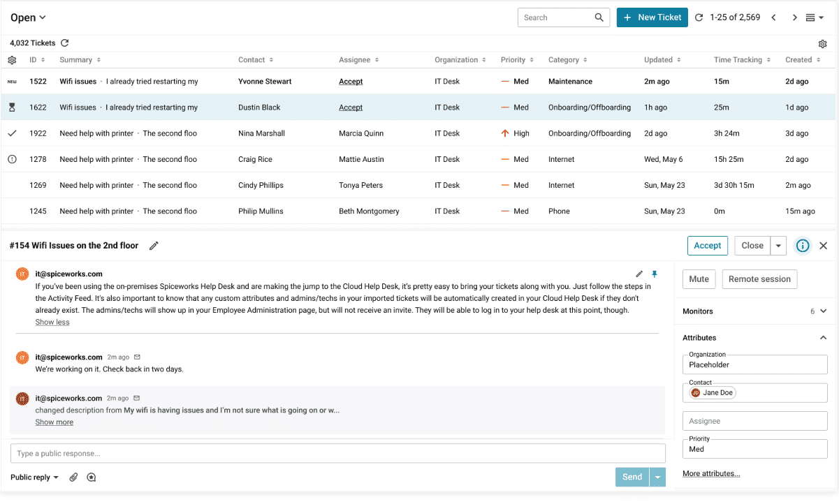The height and width of the screenshot is (504, 839).
Task: Open the Send options dropdown arrow
Action: (x=657, y=477)
